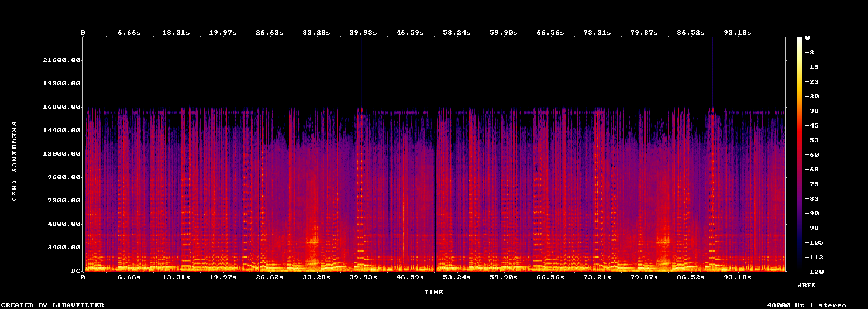Click 33.28s on the upper time axis
The height and width of the screenshot is (309, 868).
[316, 32]
